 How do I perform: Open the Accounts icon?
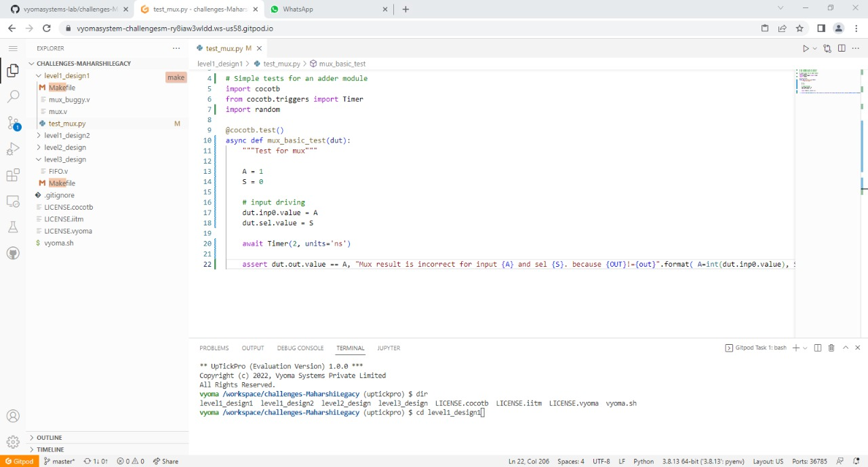13,416
